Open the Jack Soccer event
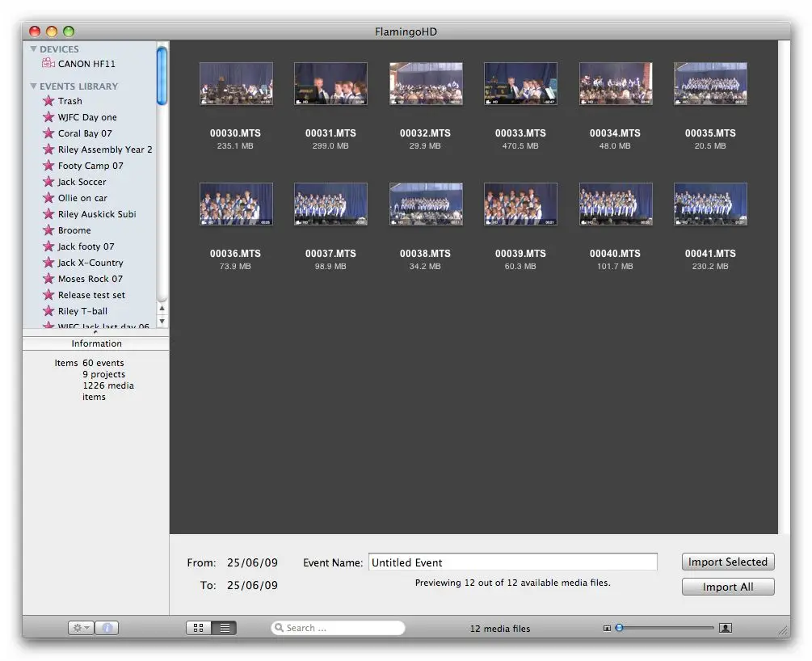812x661 pixels. 82,181
